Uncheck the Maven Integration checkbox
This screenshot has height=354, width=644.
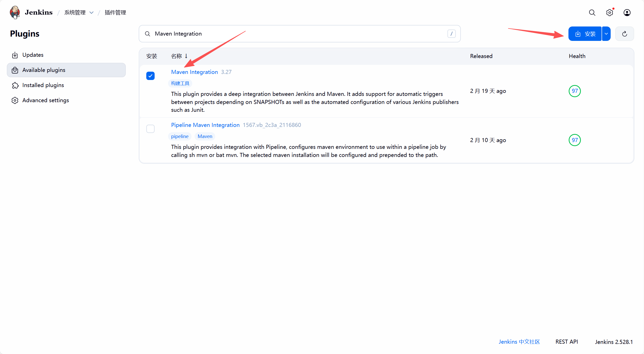click(150, 76)
